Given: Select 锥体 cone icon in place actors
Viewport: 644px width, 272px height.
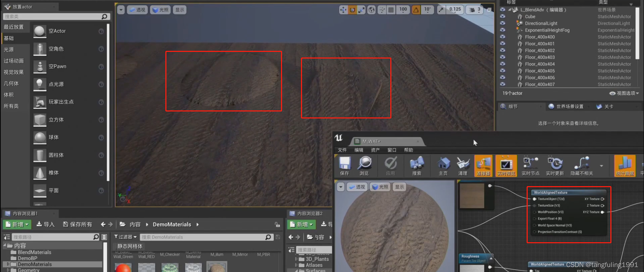Looking at the screenshot, I should point(40,173).
